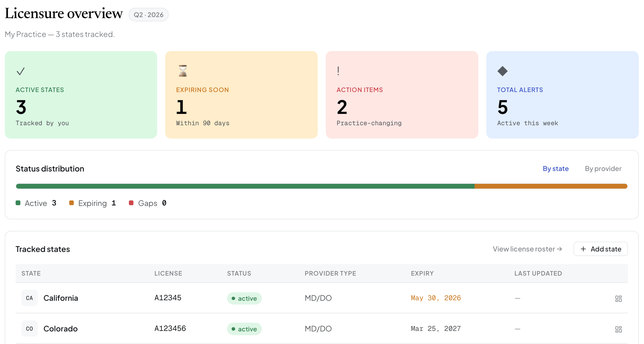The height and width of the screenshot is (344, 644).
Task: Open the grid icon on California row
Action: [x=618, y=298]
